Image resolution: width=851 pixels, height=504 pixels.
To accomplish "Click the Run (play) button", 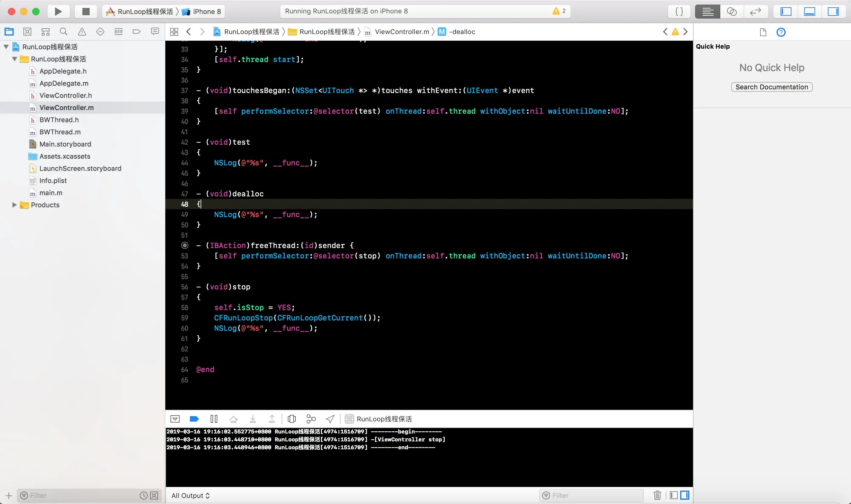I will coord(58,12).
